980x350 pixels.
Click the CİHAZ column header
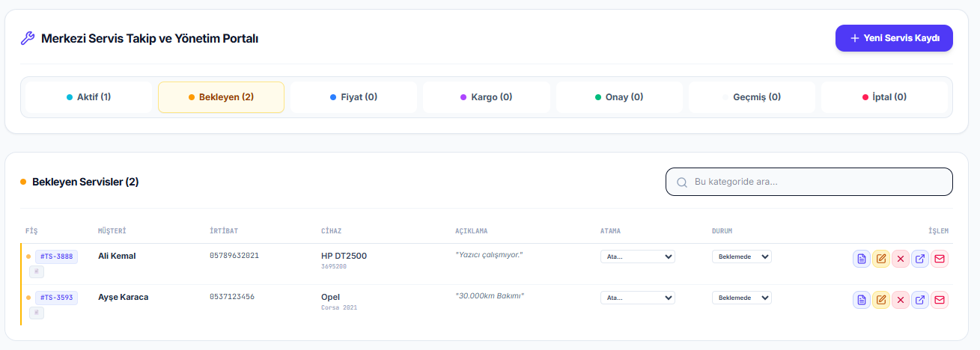332,231
